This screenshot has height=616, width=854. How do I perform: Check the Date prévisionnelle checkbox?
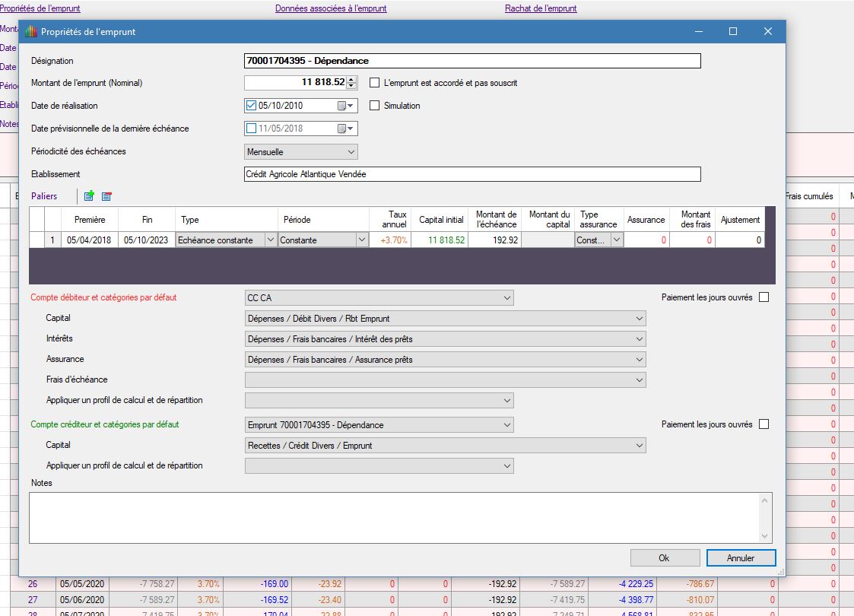click(x=252, y=129)
